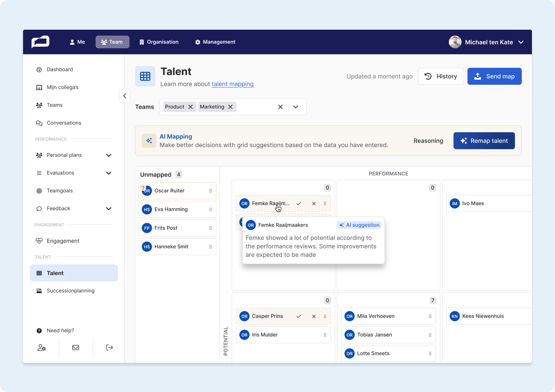Accept Femke Raaijmakers suggestion checkmark
The image size is (555, 392).
[x=299, y=203]
